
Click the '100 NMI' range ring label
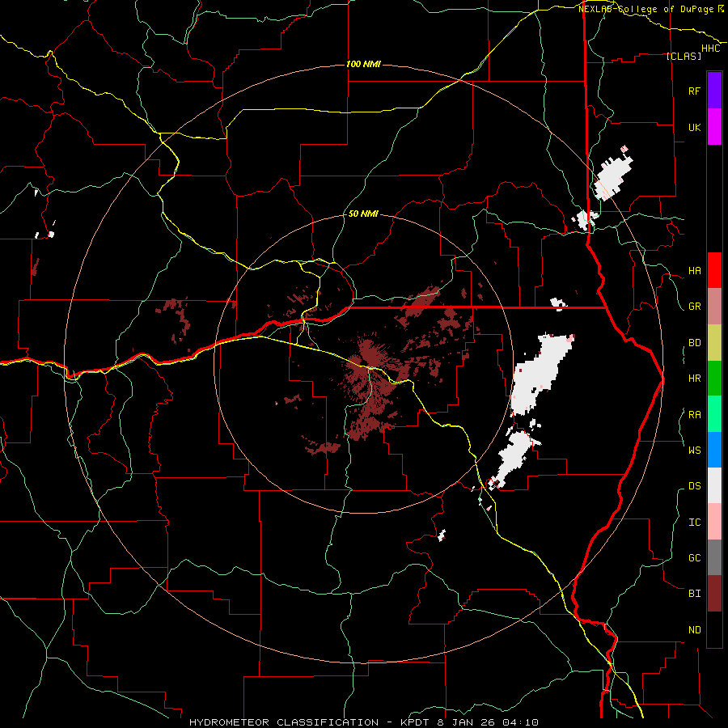click(x=363, y=64)
